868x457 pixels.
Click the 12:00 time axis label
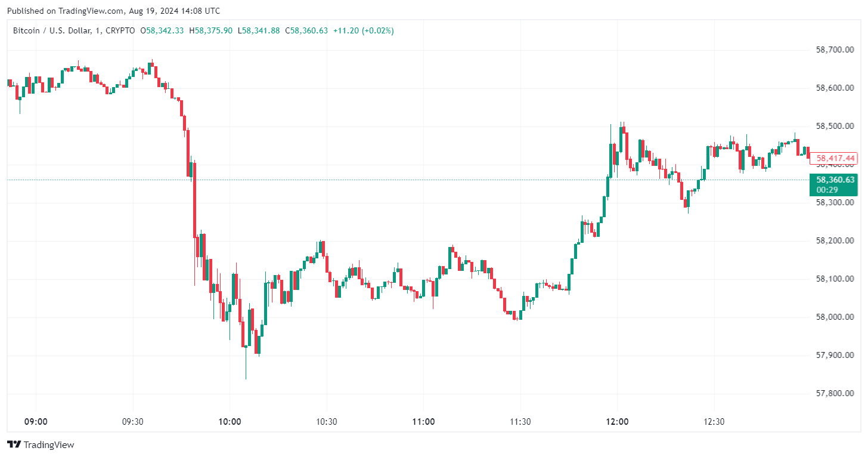[617, 422]
